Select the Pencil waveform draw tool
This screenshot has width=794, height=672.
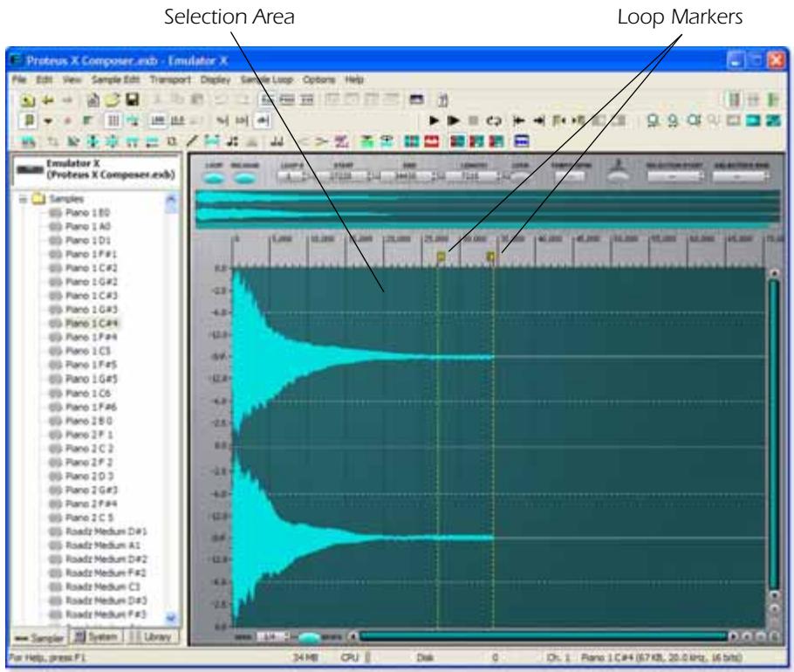coord(190,141)
